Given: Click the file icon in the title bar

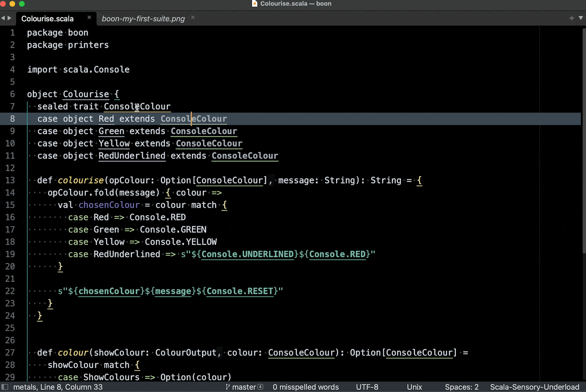Looking at the screenshot, I should click(255, 4).
